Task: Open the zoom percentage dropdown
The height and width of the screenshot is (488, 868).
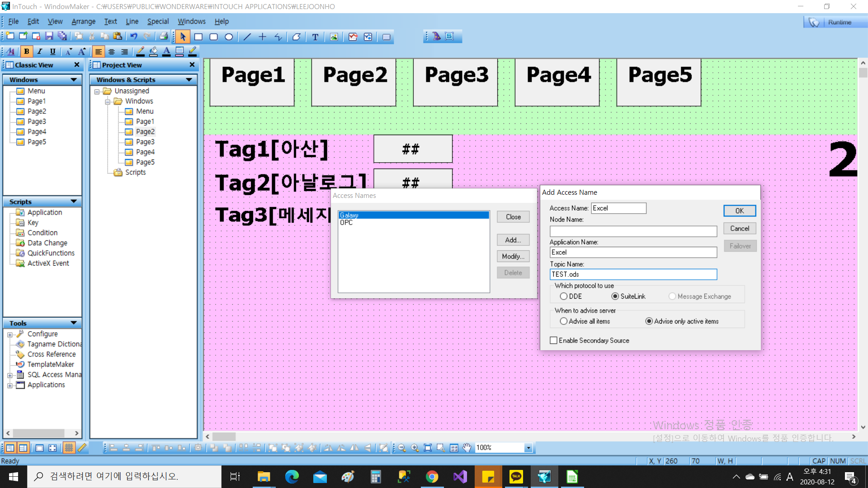Action: [528, 448]
